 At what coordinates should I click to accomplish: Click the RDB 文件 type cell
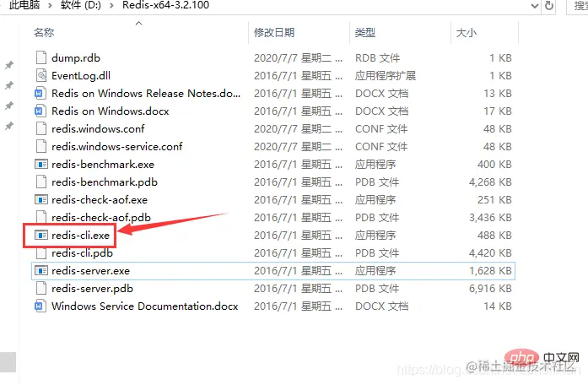coord(378,57)
